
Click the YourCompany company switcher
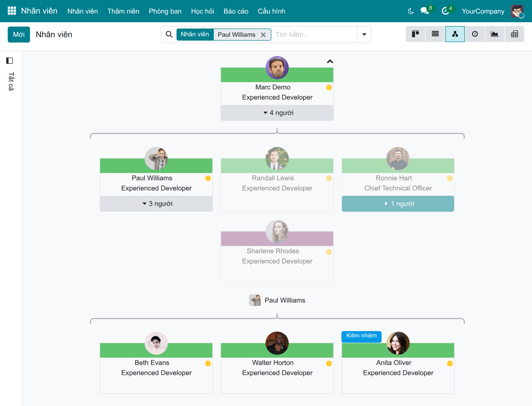(x=483, y=11)
